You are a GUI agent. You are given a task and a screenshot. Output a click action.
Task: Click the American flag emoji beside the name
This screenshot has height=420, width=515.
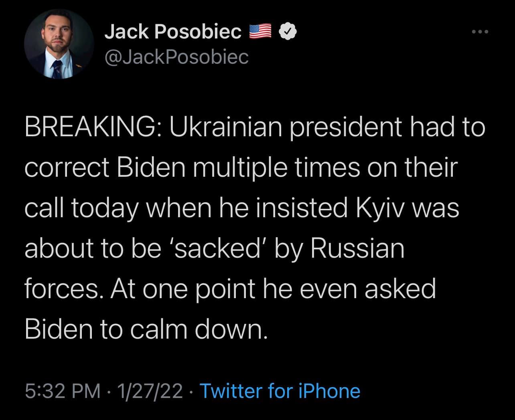pyautogui.click(x=260, y=32)
